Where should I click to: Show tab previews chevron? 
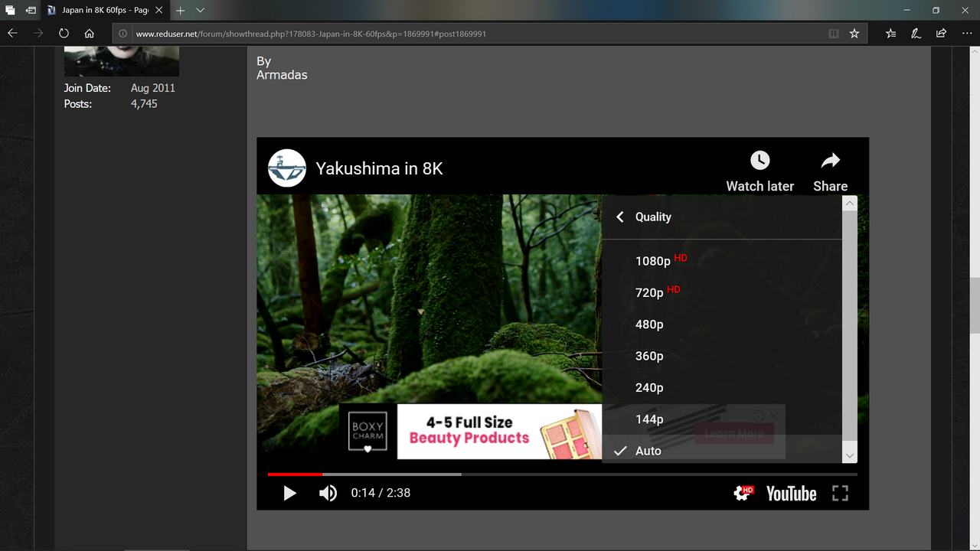(x=201, y=11)
